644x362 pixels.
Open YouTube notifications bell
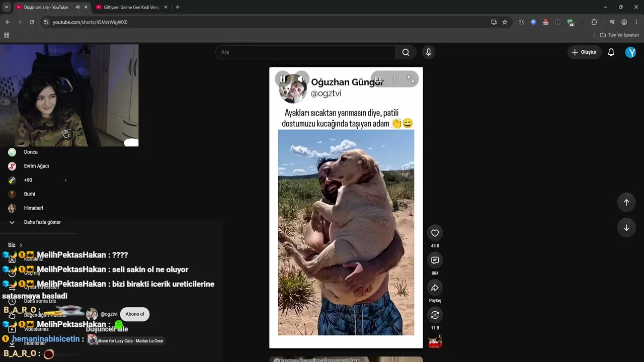pos(611,52)
